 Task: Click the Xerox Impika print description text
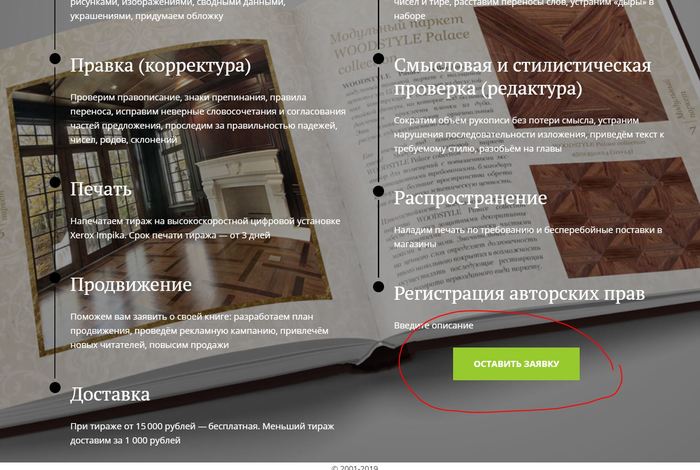tap(205, 228)
